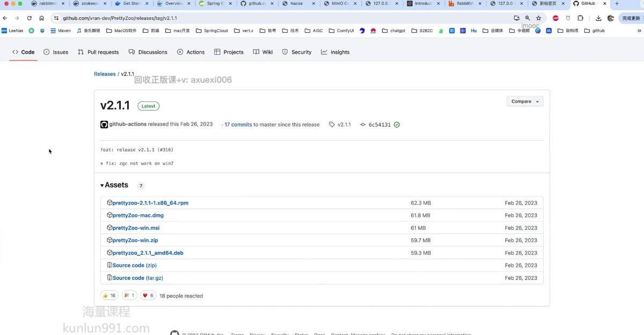Open the zoom magnifier icon in address bar
The image size is (644, 335).
528,18
